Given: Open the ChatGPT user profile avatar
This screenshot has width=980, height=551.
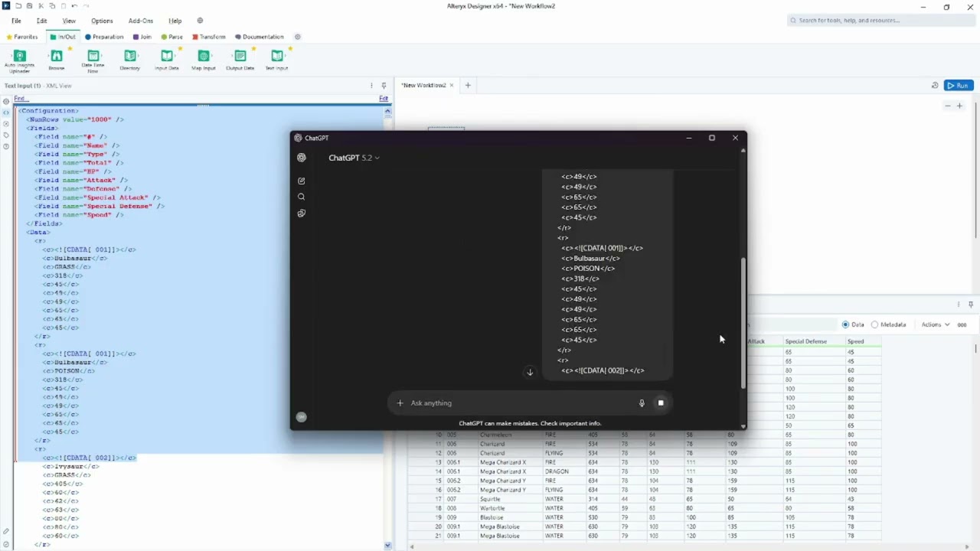Looking at the screenshot, I should [302, 417].
